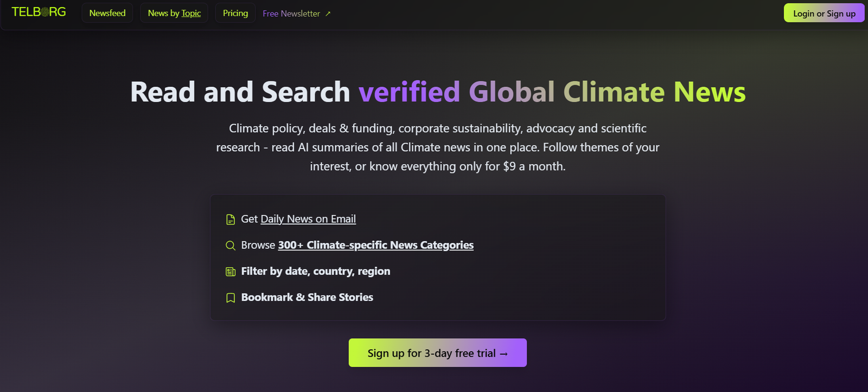868x392 pixels.
Task: Open 300+ Climate-specific News Categories link
Action: click(x=375, y=245)
